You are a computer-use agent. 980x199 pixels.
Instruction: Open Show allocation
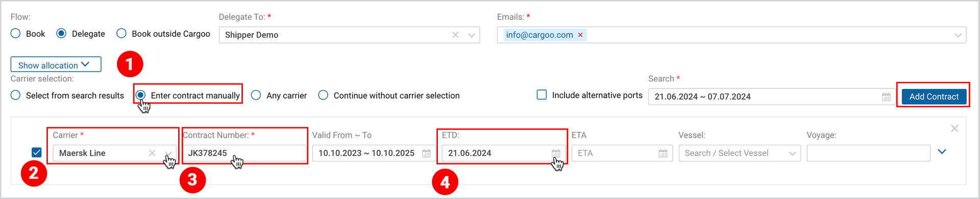point(56,64)
